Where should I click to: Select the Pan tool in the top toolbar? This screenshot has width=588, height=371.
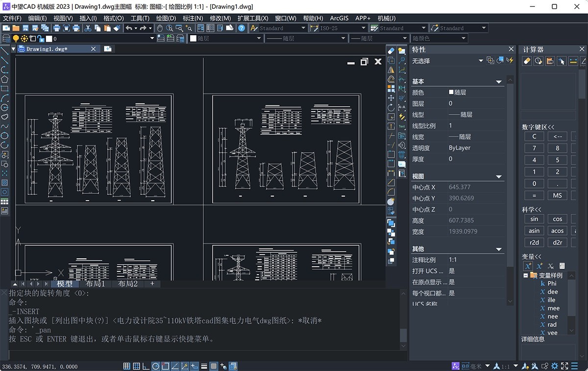(160, 28)
